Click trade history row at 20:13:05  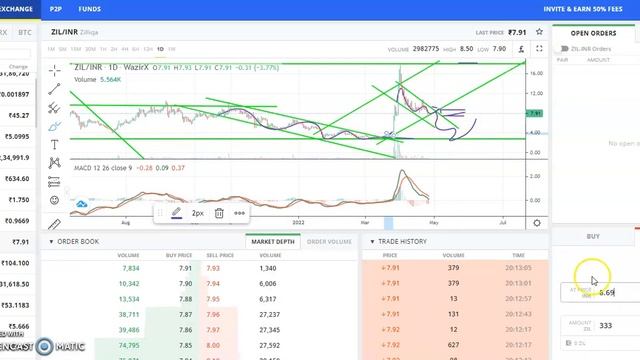click(455, 268)
